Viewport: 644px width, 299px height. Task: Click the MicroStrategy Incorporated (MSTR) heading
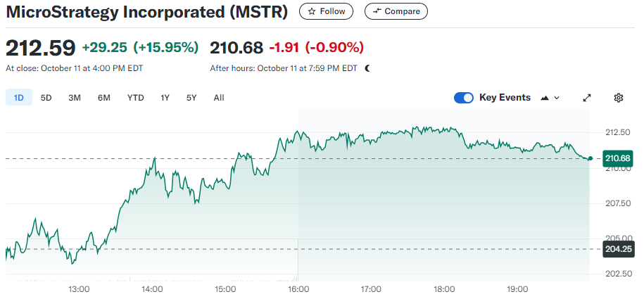point(147,12)
